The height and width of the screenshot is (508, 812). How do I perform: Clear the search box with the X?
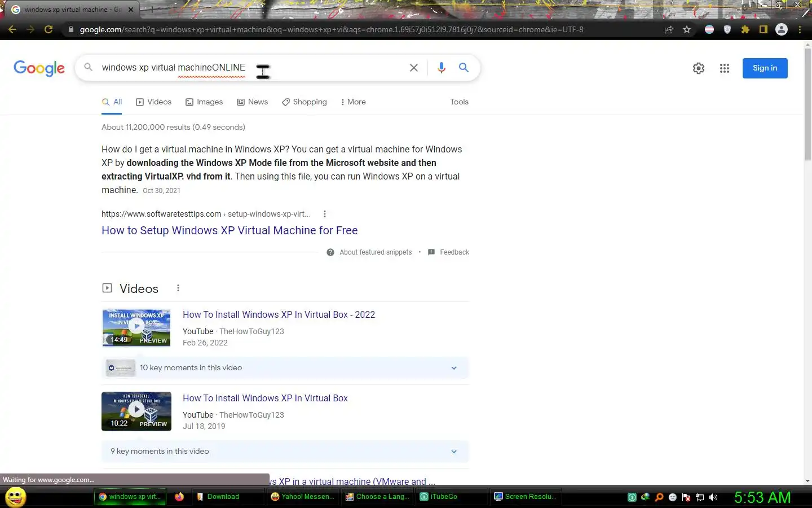[x=414, y=68]
